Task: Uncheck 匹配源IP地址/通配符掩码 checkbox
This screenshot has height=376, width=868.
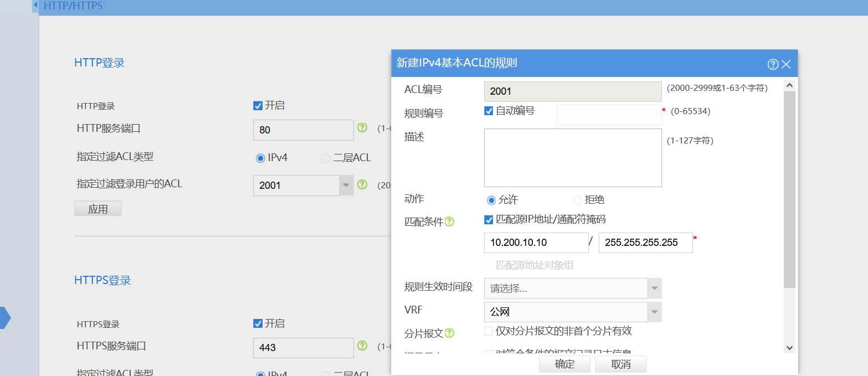Action: click(x=489, y=220)
